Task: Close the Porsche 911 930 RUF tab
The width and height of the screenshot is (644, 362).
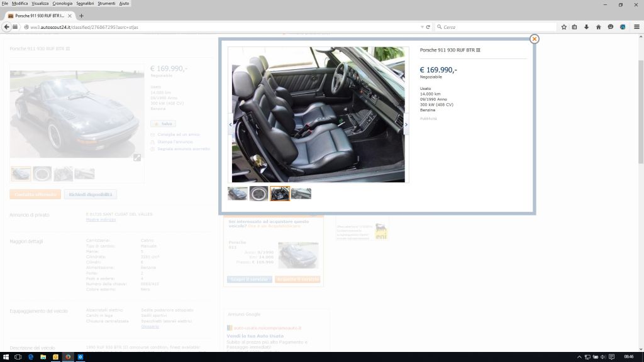Action: pos(69,16)
